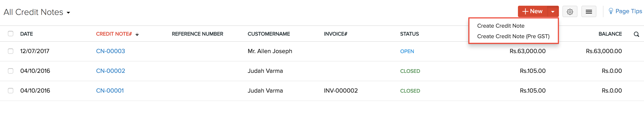
Task: Open credit note CN-00002 link
Action: (110, 71)
